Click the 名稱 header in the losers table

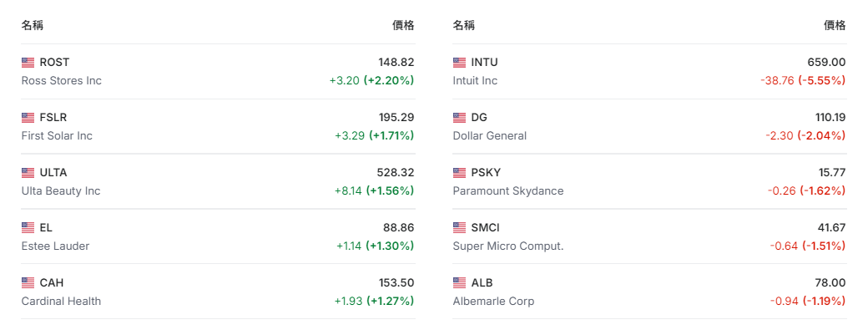coord(464,25)
